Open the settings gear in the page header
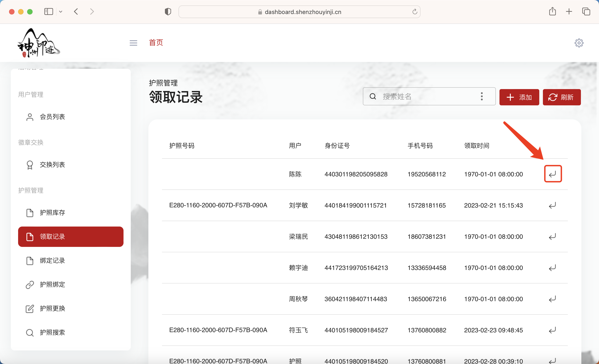 click(579, 43)
